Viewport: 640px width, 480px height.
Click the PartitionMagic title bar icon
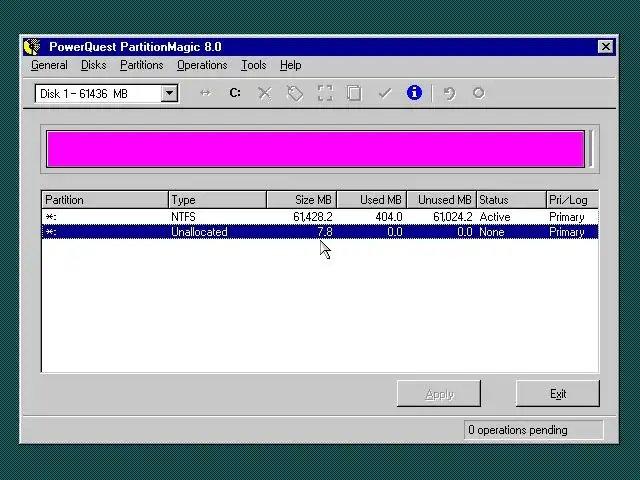(x=32, y=47)
